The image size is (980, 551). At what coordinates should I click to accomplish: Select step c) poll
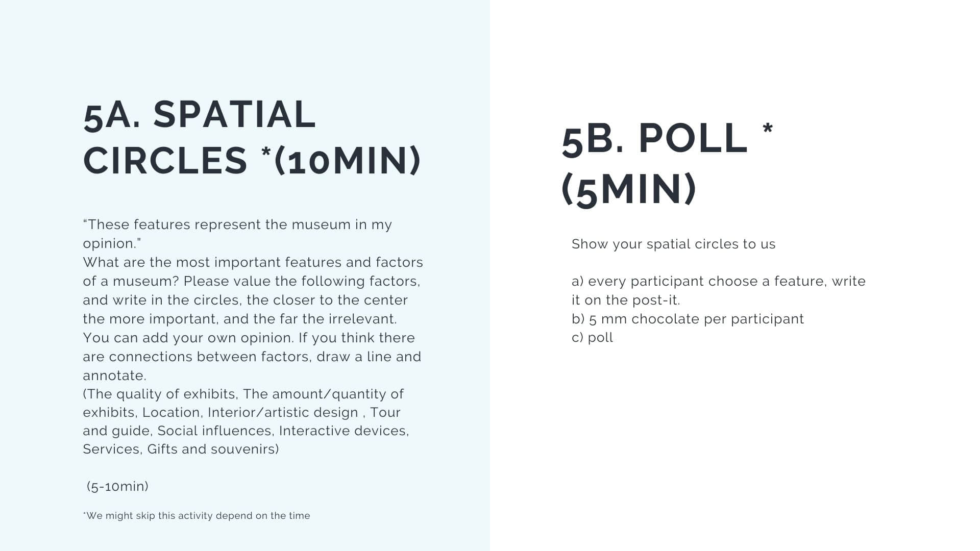[x=592, y=337]
